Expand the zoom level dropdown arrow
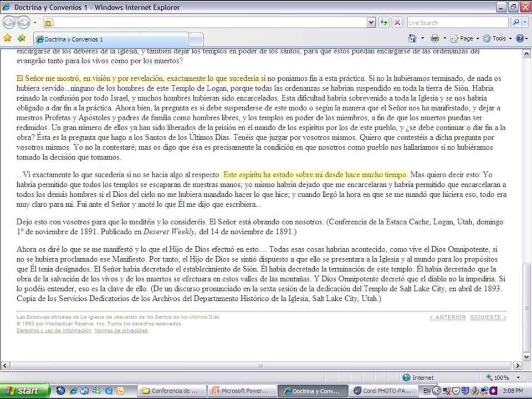Screen dimensions: 532x399 pyautogui.click(x=518, y=377)
